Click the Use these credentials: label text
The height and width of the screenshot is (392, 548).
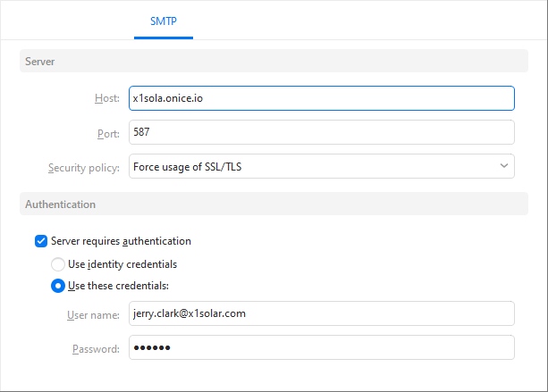point(118,286)
